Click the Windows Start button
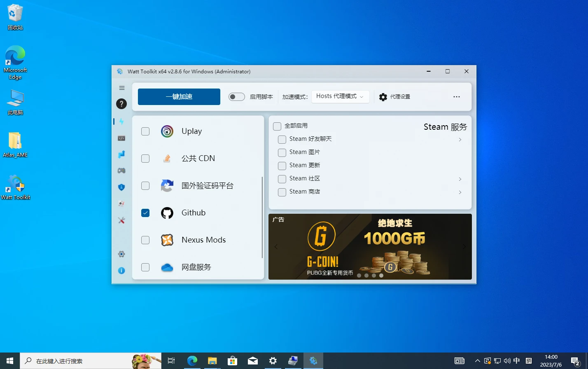This screenshot has height=369, width=588. click(x=10, y=361)
